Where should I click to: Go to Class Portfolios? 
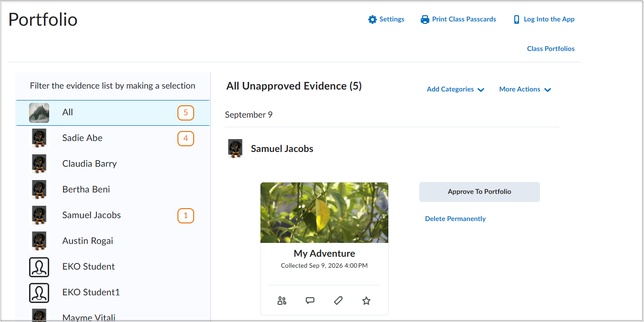[x=551, y=49]
